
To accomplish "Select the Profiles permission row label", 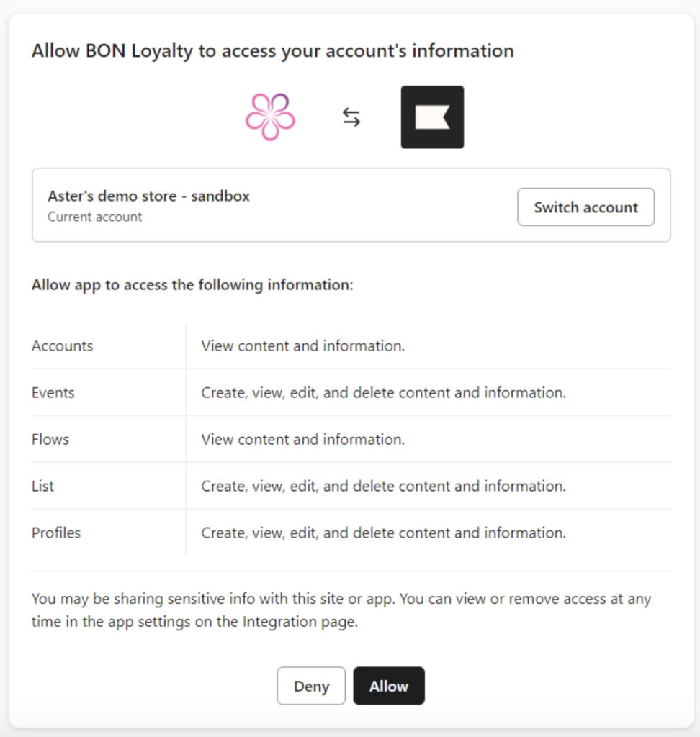I will pos(56,533).
